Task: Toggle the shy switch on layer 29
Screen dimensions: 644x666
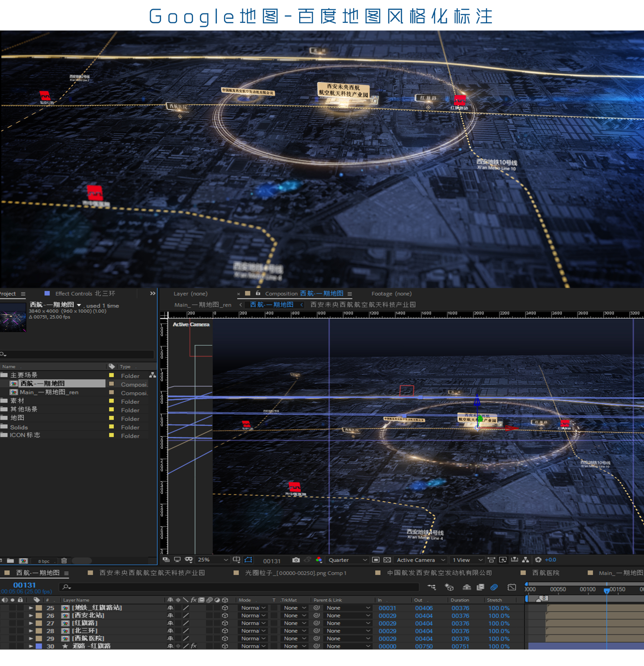Action: 170,638
